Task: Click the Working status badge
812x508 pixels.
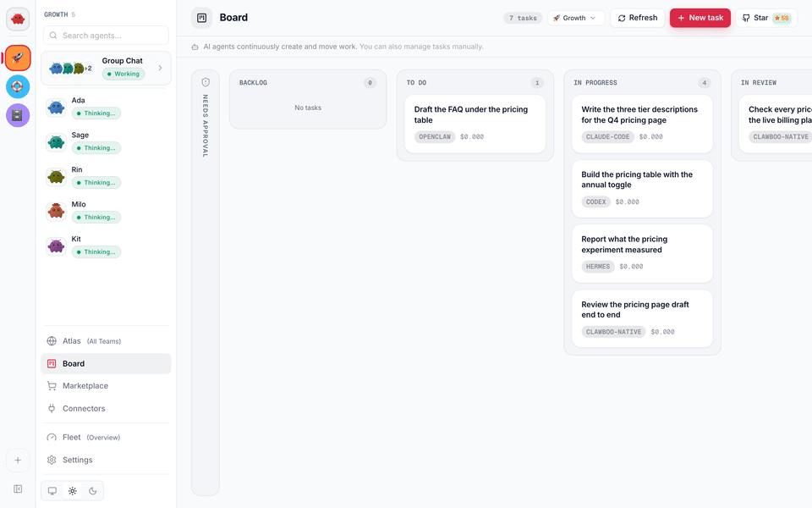Action: (123, 75)
